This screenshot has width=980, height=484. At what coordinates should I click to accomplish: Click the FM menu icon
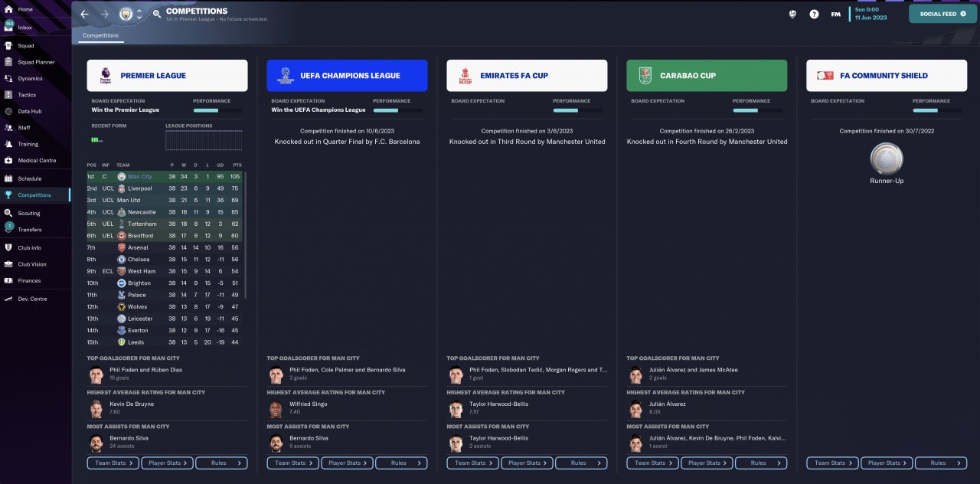tap(835, 14)
